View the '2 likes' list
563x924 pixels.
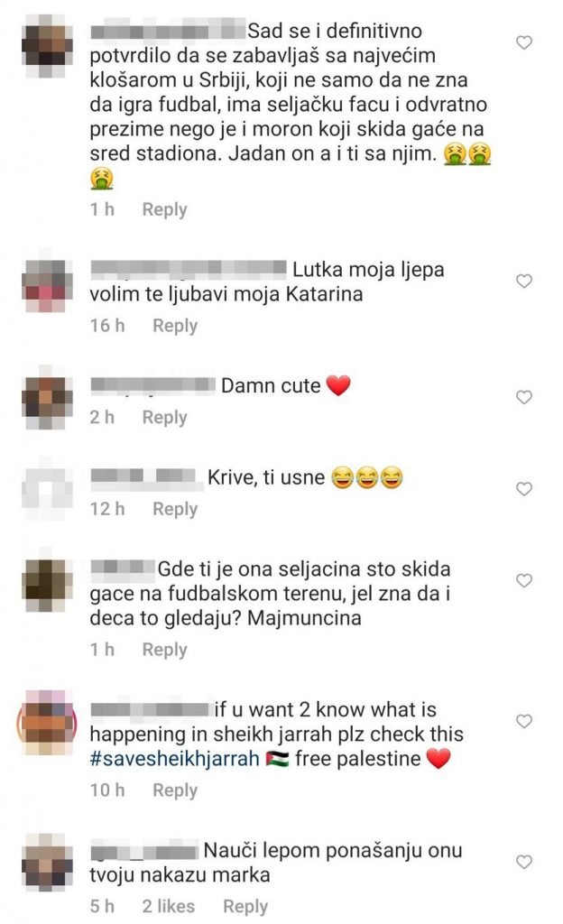tap(169, 906)
